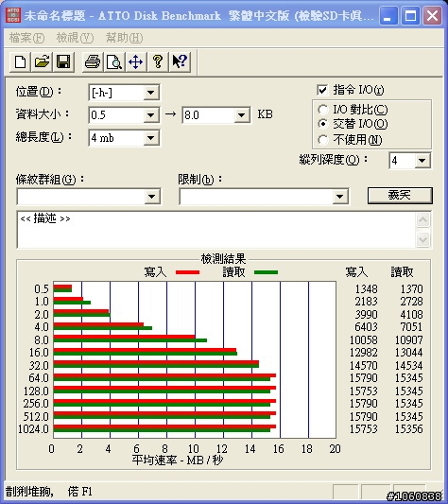The width and height of the screenshot is (448, 504).
Task: Click the 64.0 row label in chart
Action: click(39, 377)
